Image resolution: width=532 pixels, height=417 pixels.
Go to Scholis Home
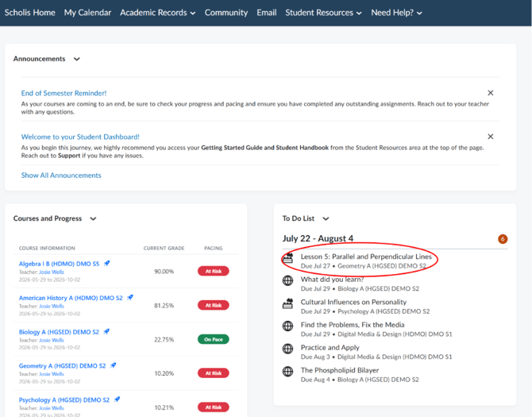pos(30,13)
